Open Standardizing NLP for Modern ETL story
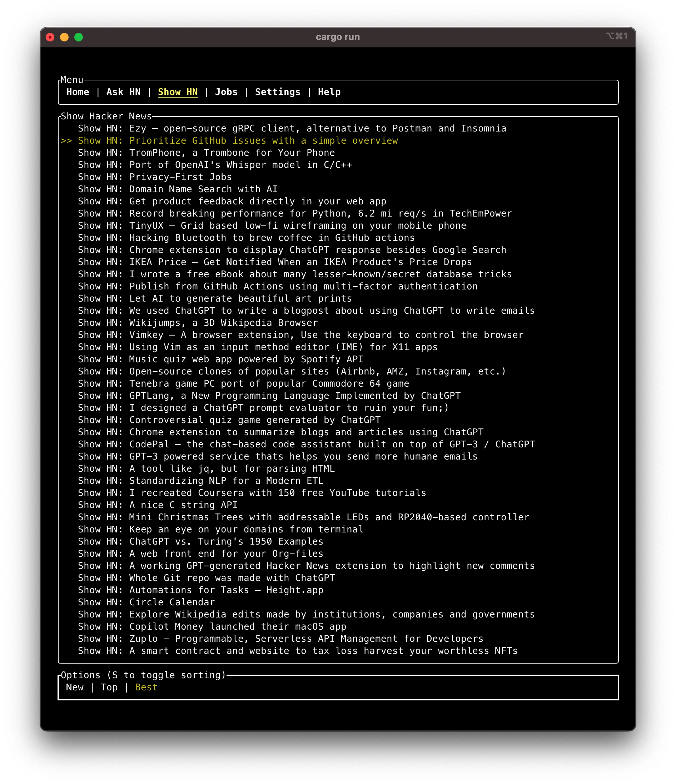 (201, 481)
